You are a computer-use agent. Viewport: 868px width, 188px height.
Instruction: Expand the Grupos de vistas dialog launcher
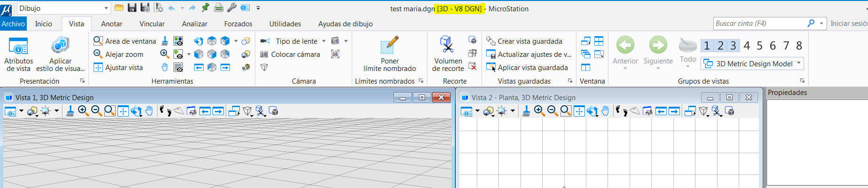tap(802, 81)
